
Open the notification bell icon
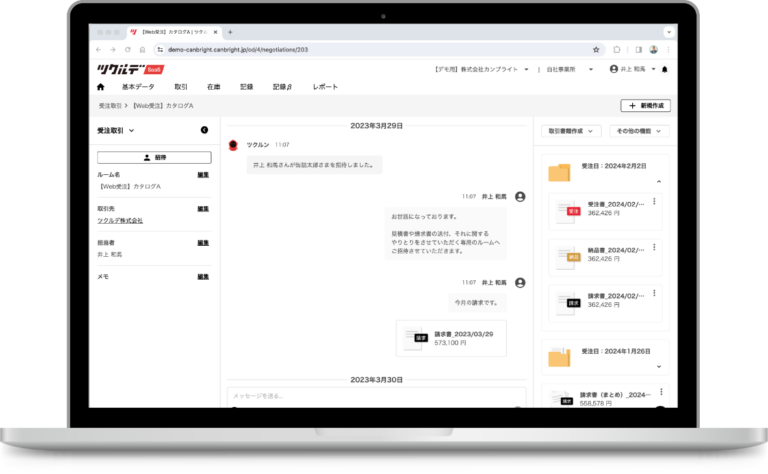(664, 69)
